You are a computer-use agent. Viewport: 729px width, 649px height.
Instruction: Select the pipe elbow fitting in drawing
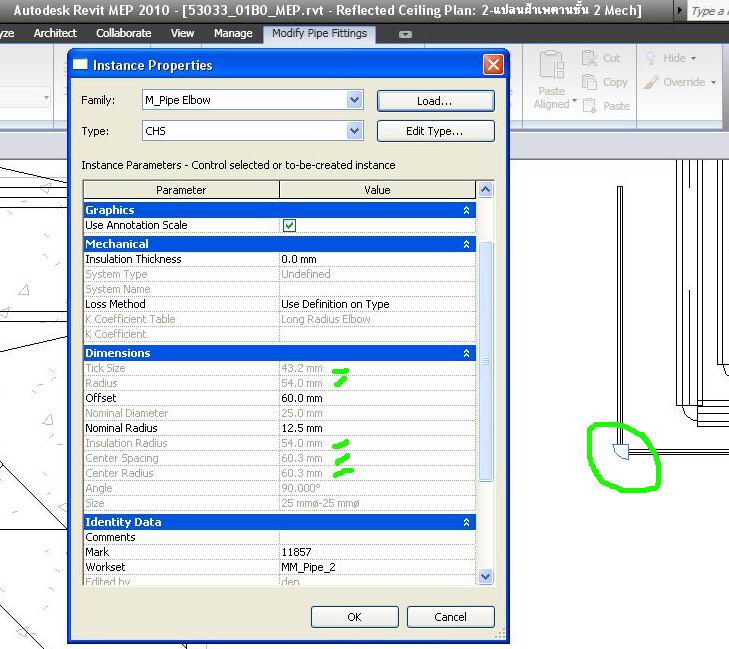pos(621,451)
